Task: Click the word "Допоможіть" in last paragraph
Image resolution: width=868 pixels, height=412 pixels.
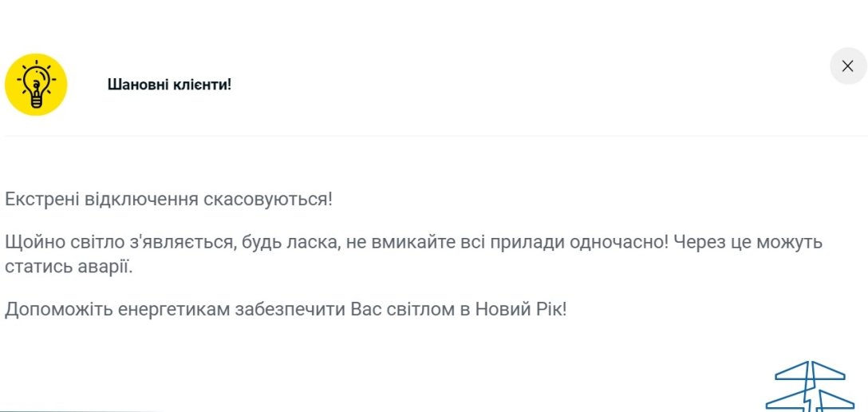Action: click(x=53, y=309)
